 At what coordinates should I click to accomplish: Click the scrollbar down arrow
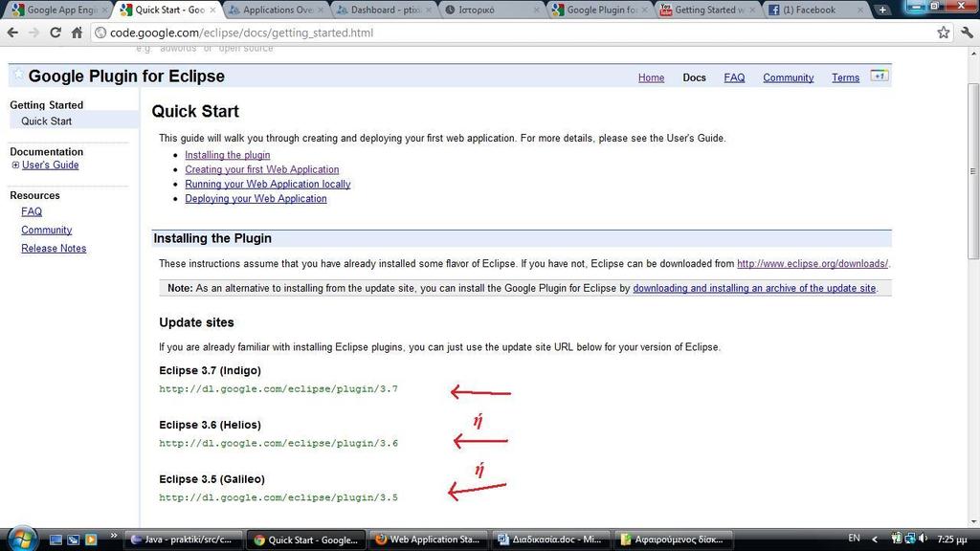[x=973, y=522]
